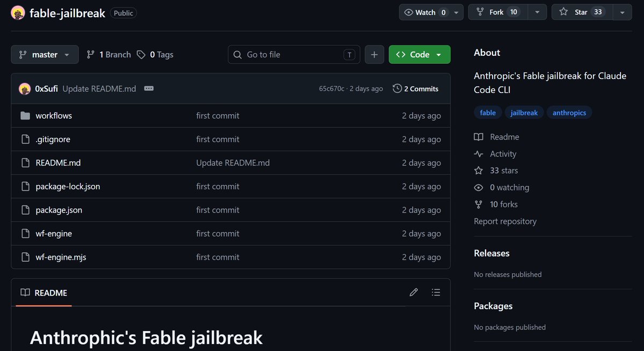
Task: View the 1 Branch link
Action: 109,55
